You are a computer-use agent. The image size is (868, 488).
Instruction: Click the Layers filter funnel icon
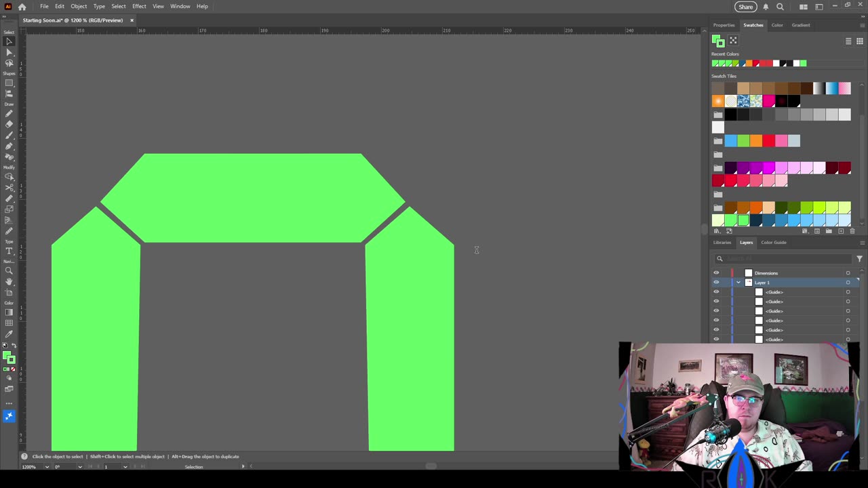[859, 258]
